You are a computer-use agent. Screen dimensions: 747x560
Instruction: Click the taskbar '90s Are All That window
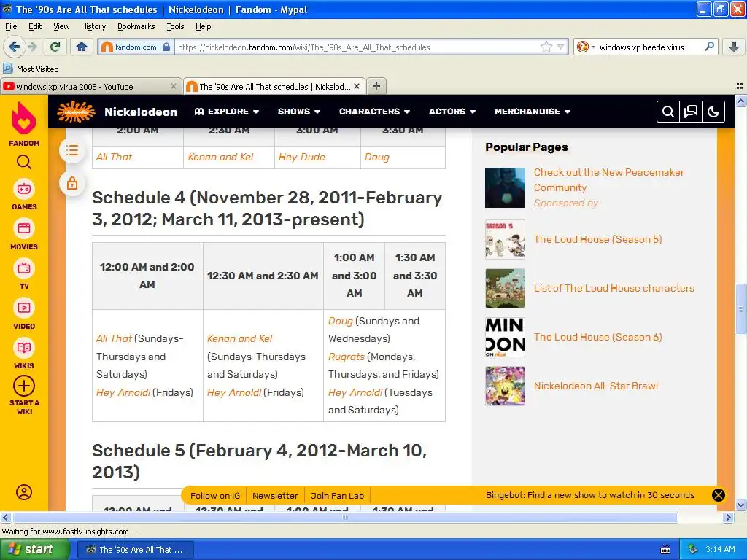[134, 550]
